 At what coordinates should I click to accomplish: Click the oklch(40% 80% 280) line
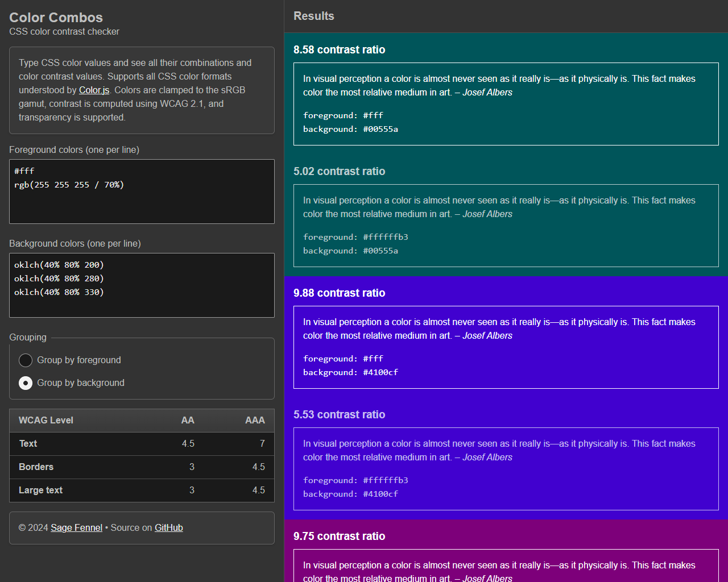(x=59, y=278)
